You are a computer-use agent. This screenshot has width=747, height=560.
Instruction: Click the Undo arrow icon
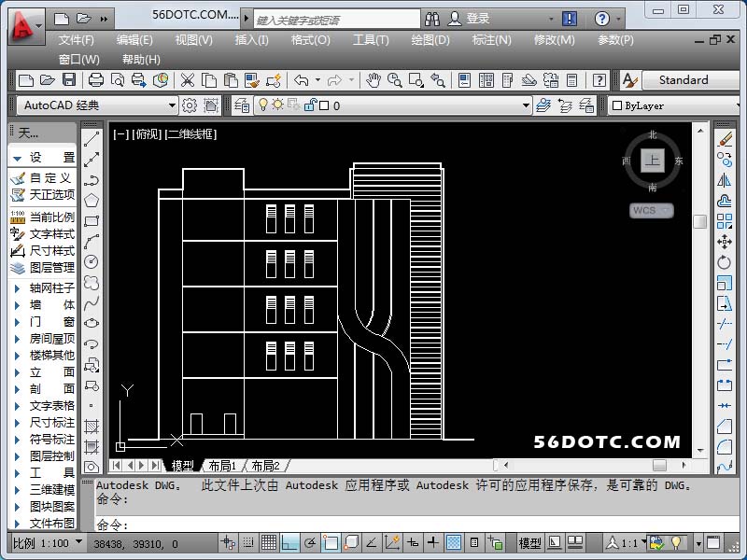click(301, 80)
